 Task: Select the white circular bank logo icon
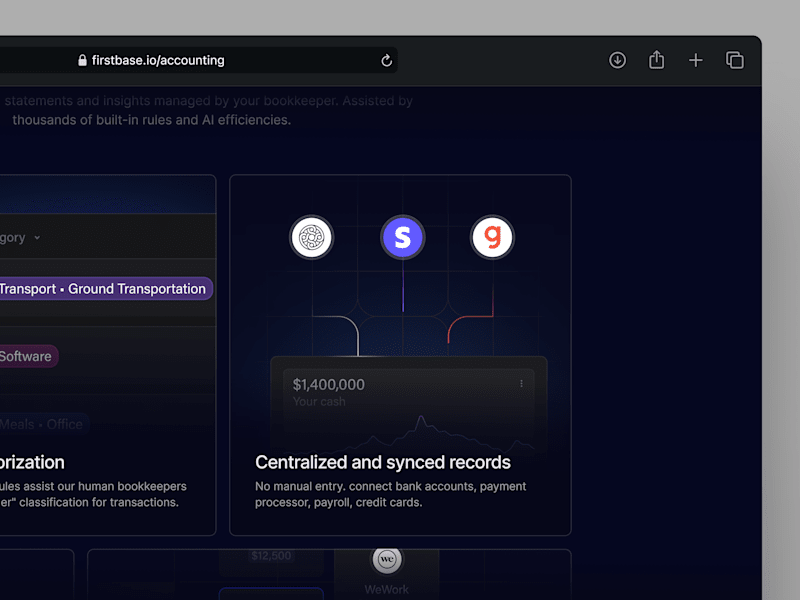(312, 237)
